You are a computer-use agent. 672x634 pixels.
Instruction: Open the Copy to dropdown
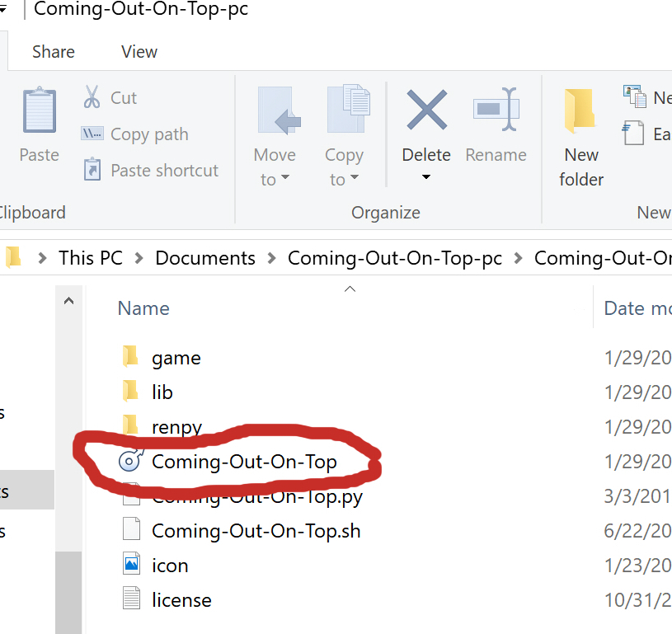pyautogui.click(x=344, y=167)
